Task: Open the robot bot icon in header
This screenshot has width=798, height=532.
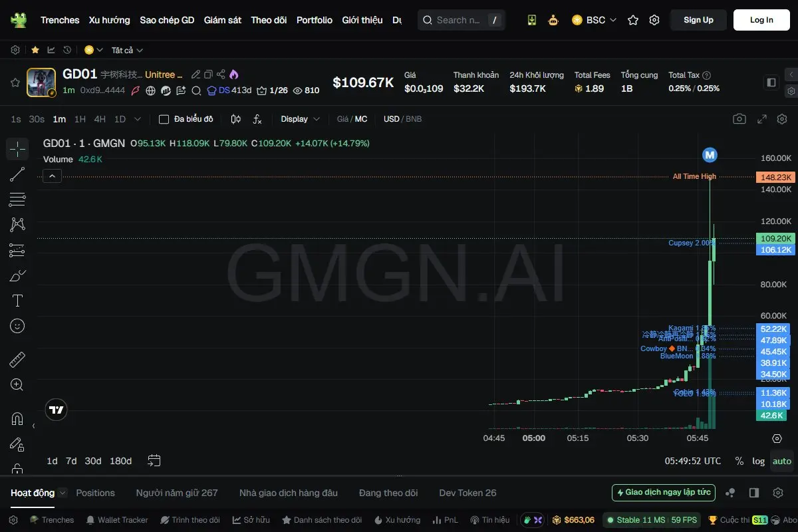Action: tap(553, 20)
